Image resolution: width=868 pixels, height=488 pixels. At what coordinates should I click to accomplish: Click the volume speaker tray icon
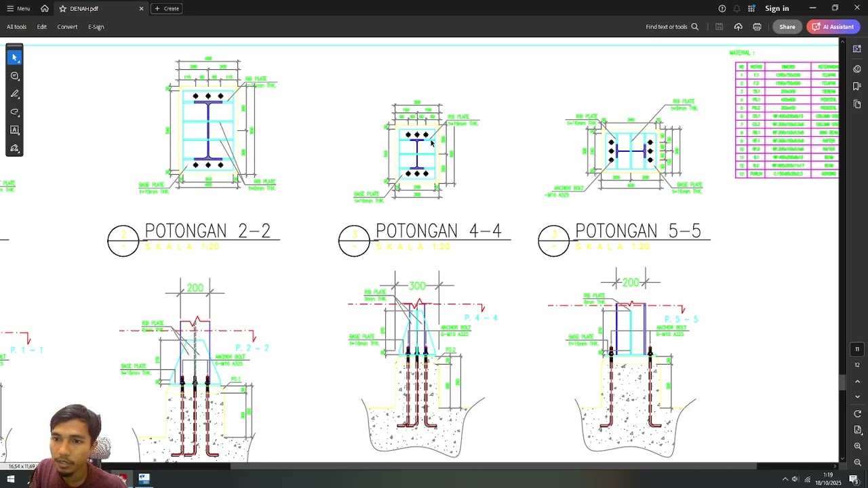click(x=795, y=479)
